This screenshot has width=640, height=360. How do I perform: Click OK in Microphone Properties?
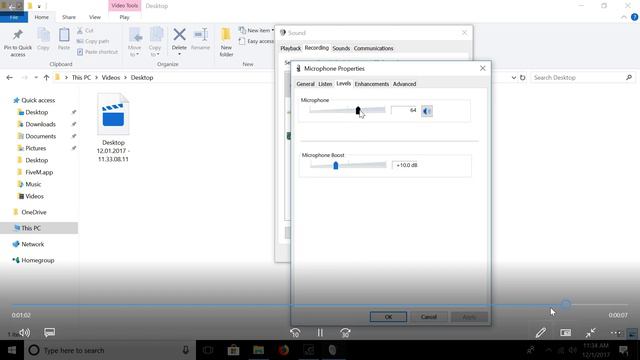click(x=388, y=317)
